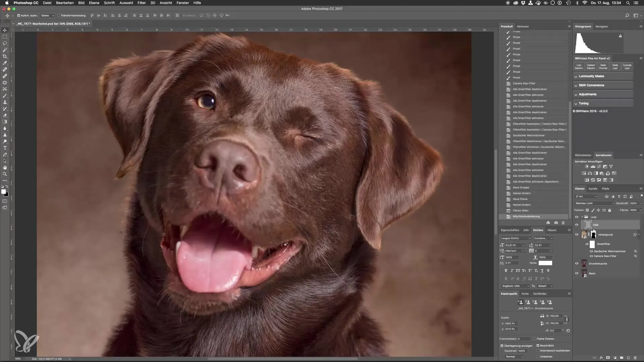644x362 pixels.
Task: Select the Eyedropper tool
Action: click(5, 63)
